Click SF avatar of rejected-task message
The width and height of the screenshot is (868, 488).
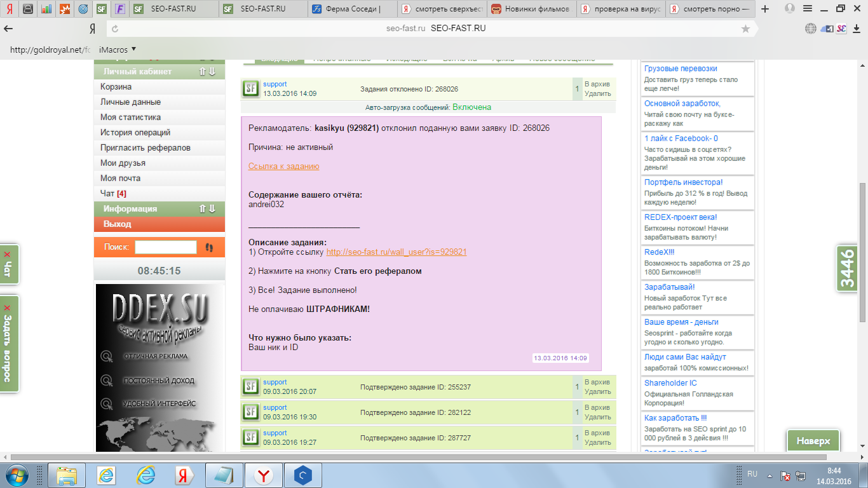[251, 89]
